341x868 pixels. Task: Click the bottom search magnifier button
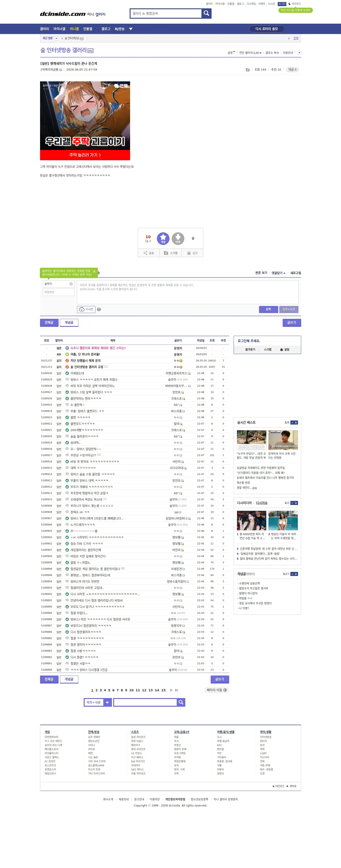(181, 702)
